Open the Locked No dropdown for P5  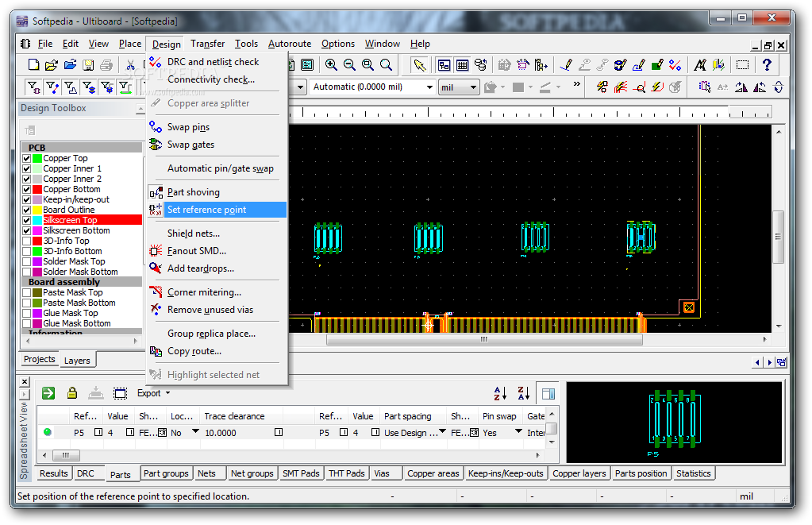(x=195, y=432)
